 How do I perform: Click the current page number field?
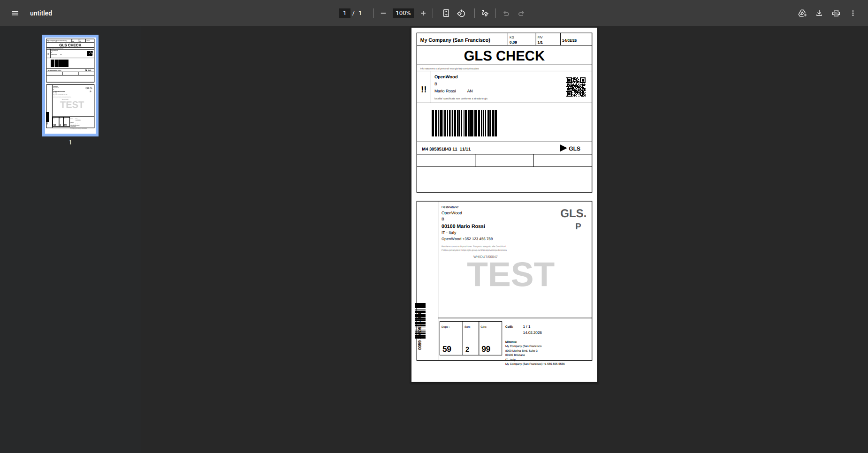point(344,13)
